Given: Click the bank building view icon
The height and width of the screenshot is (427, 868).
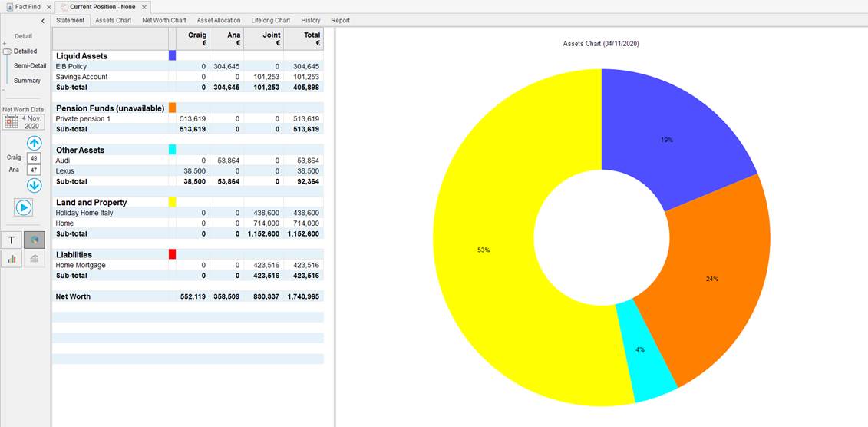Looking at the screenshot, I should pyautogui.click(x=35, y=260).
